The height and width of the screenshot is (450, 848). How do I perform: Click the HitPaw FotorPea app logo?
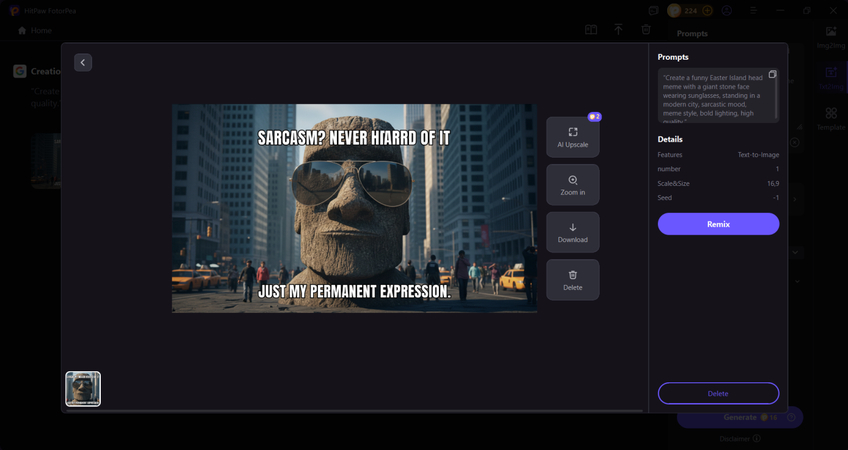click(x=14, y=10)
